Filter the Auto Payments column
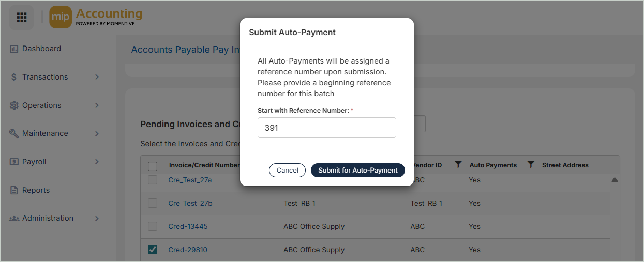The width and height of the screenshot is (644, 262). [x=530, y=165]
